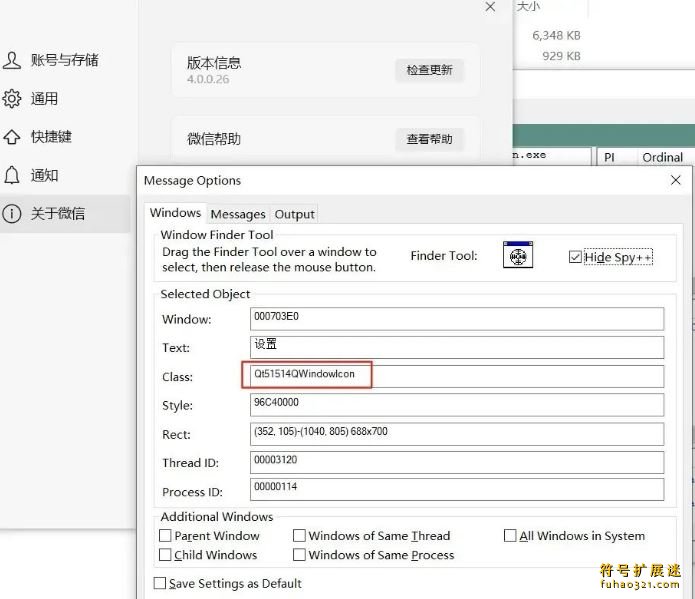Select 关于微信 settings section
Viewport: 695px width, 599px height.
65,213
